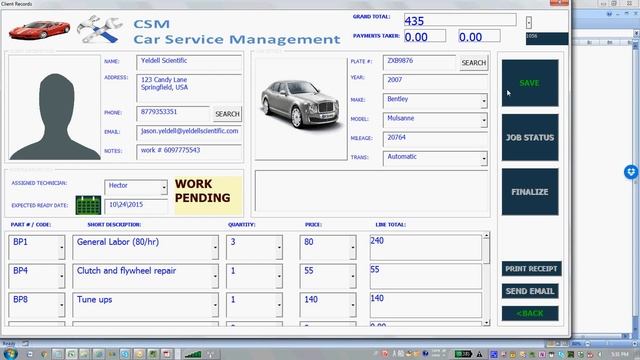640x360 pixels.
Task: Click the Name field with Yeldell Scientific
Action: click(189, 63)
